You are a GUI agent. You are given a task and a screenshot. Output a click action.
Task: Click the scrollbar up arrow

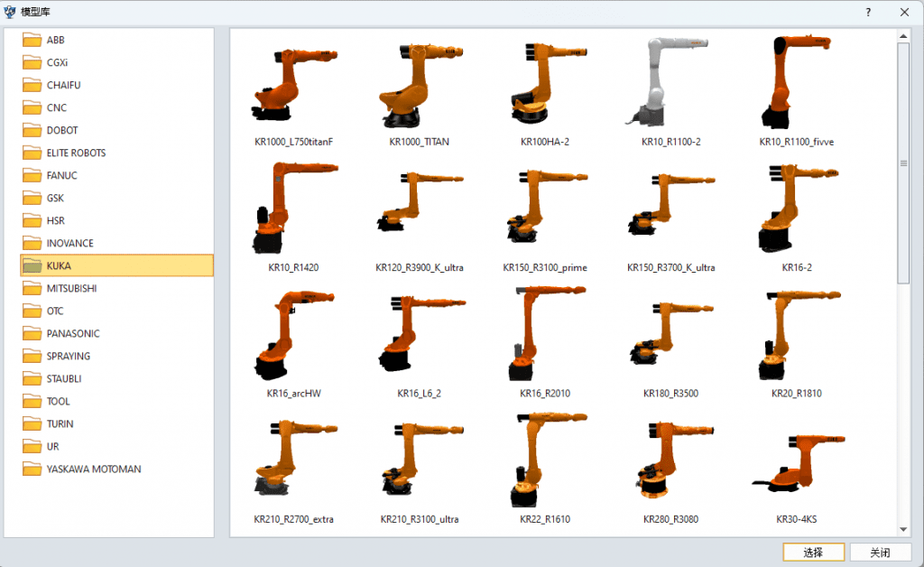point(903,36)
